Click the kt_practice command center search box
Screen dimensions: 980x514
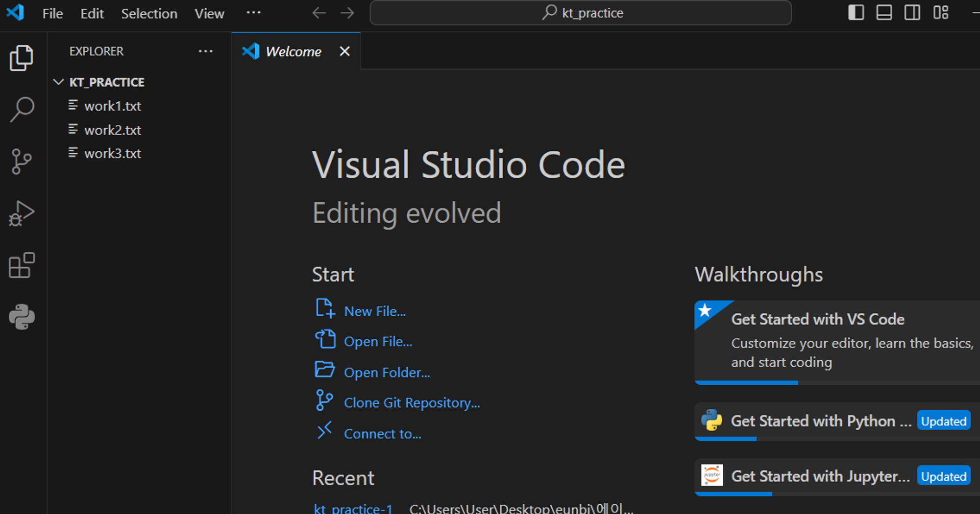[581, 13]
